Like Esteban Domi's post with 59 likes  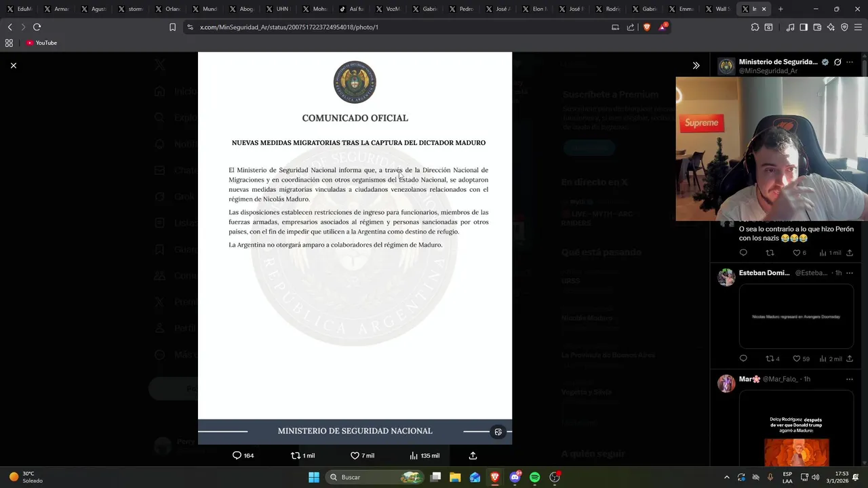point(801,359)
